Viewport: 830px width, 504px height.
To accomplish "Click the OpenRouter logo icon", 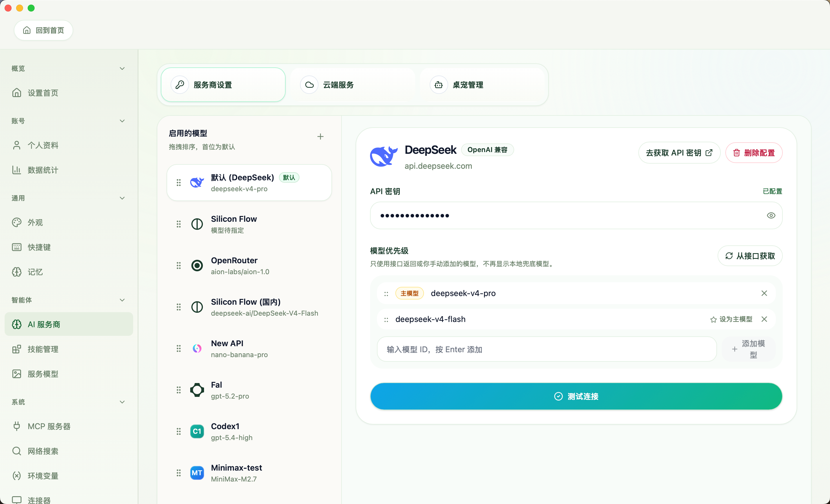I will (197, 266).
